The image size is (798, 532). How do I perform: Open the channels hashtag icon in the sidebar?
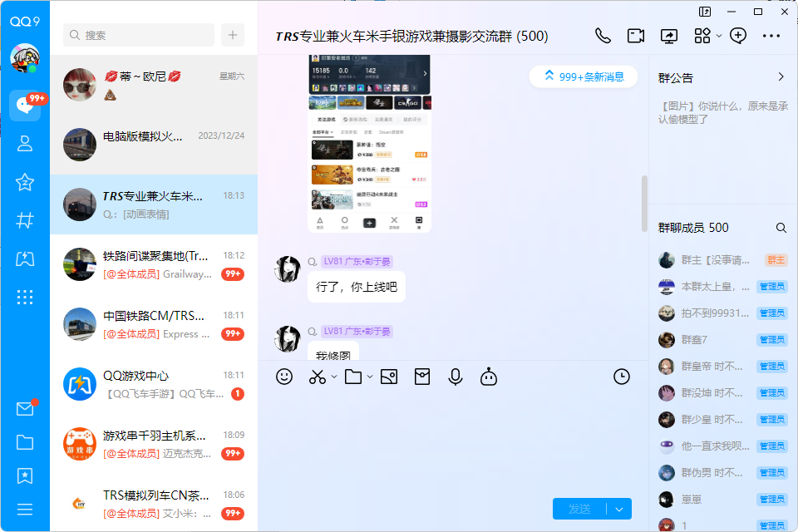(x=25, y=220)
